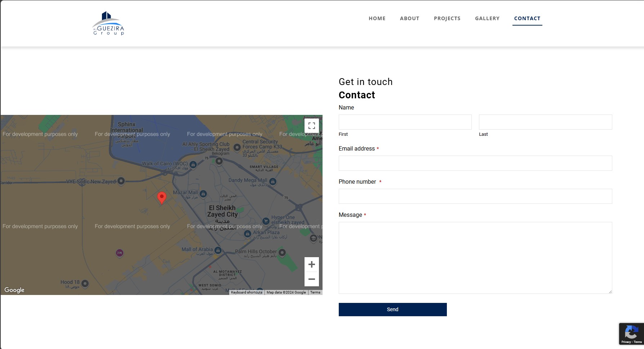Viewport: 644px width, 349px height.
Task: Zoom out on the map
Action: [312, 279]
